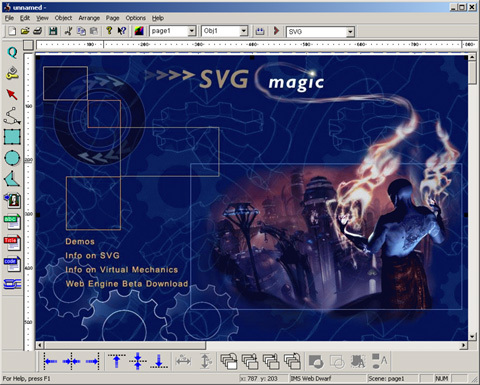Click the Cut scissors icon

[68, 31]
